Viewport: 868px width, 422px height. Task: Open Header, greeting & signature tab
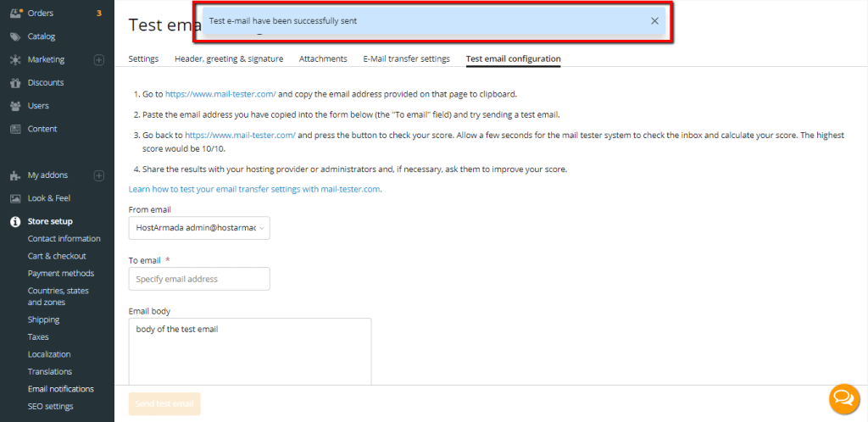[x=229, y=58]
